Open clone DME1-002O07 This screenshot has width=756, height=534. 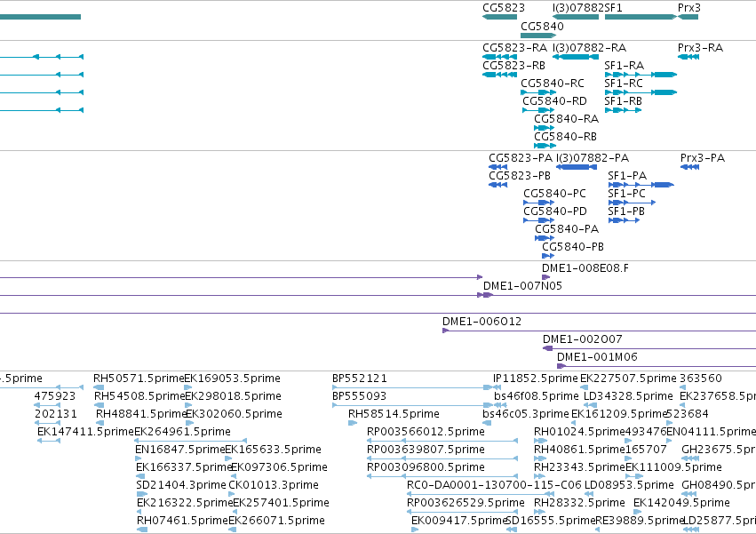click(x=649, y=348)
